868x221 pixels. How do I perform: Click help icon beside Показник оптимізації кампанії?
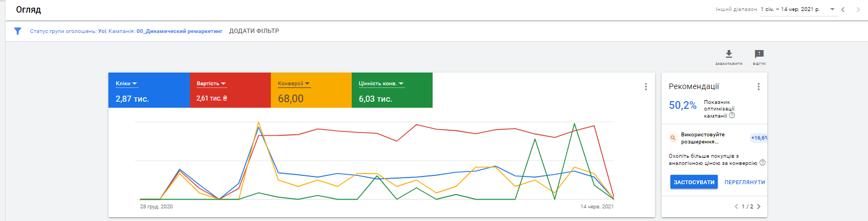[732, 115]
